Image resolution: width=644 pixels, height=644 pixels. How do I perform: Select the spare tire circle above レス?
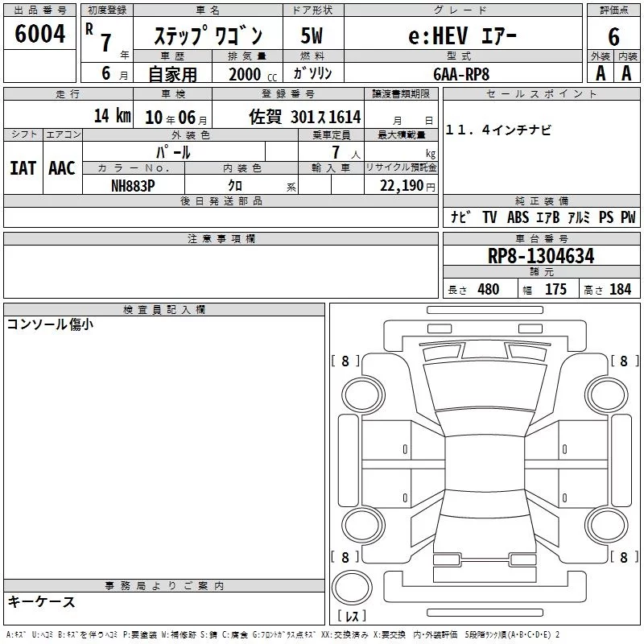352,587
